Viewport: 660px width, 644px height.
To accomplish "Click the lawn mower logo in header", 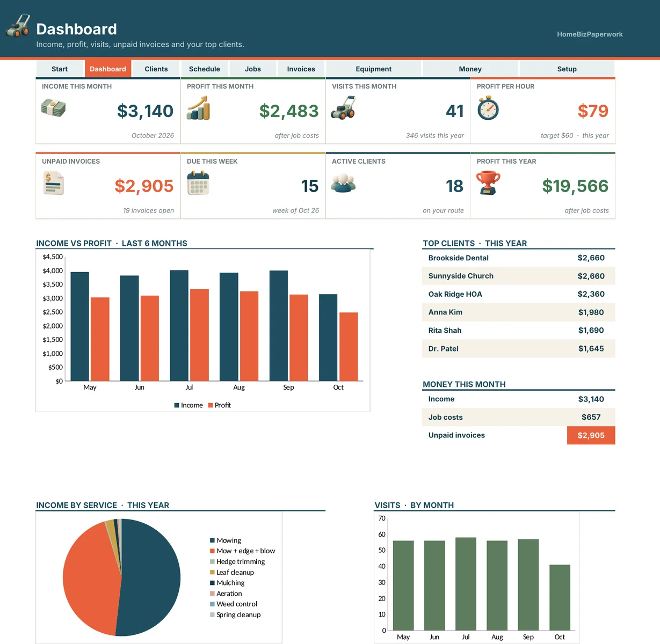I will (x=18, y=26).
